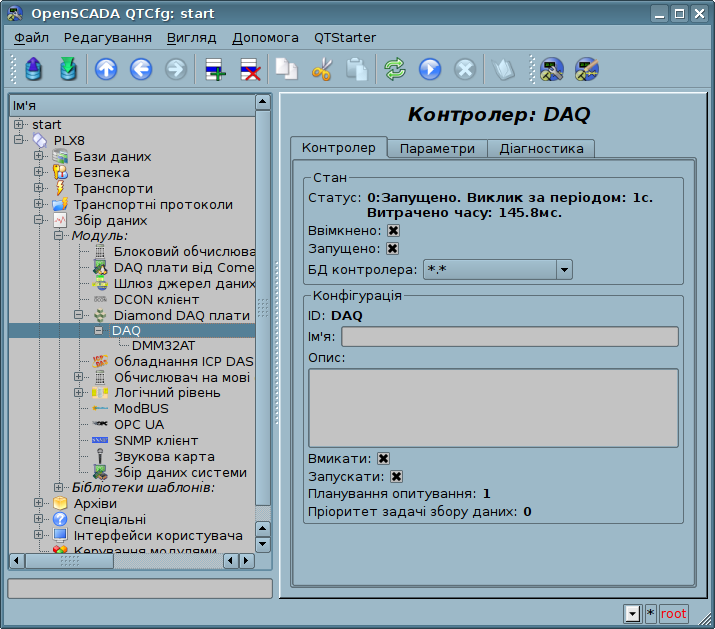The width and height of the screenshot is (715, 629).
Task: Toggle the Запущено checkbox in Стан
Action: pos(393,249)
